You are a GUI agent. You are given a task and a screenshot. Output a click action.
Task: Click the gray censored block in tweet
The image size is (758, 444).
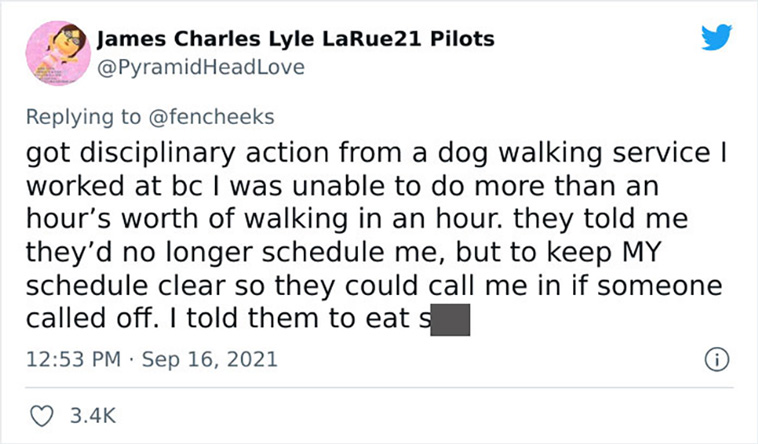point(450,320)
